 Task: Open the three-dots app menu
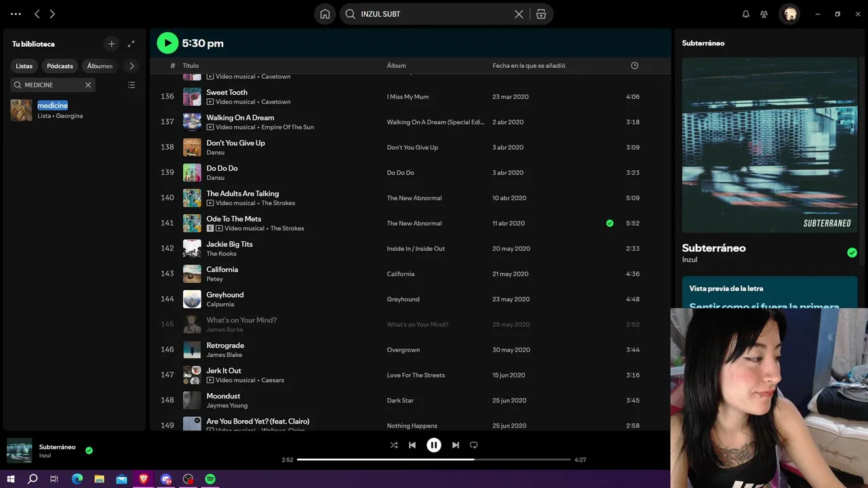[x=16, y=14]
